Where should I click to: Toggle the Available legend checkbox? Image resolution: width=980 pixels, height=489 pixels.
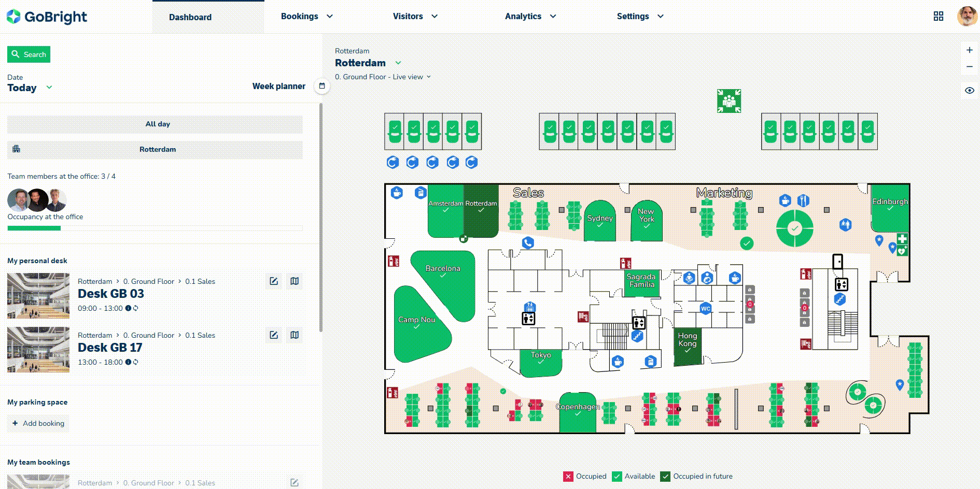click(x=617, y=476)
